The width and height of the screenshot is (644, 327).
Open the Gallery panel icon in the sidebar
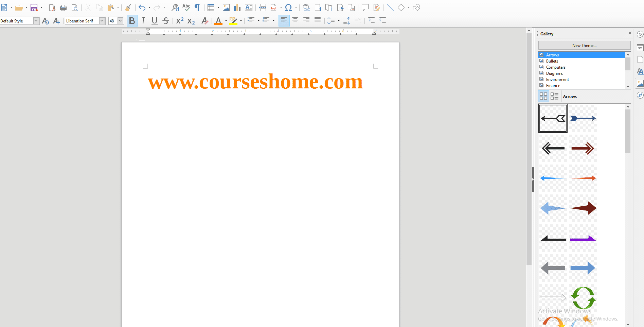[x=641, y=83]
